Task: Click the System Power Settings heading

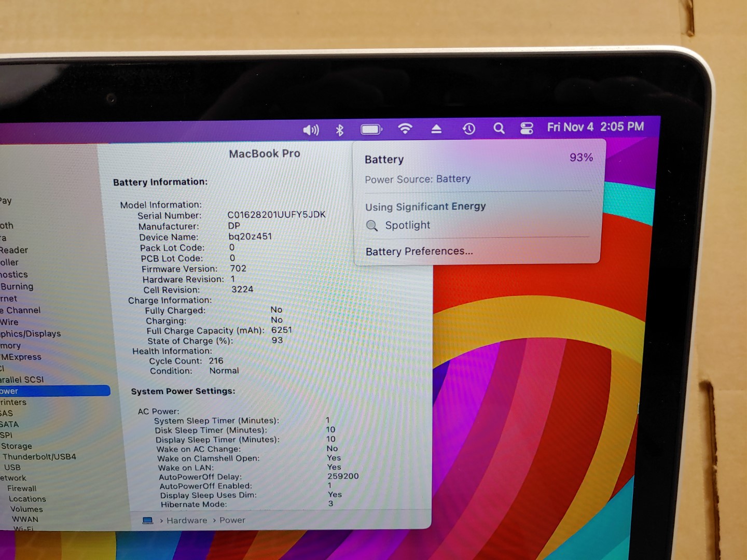Action: click(x=183, y=391)
